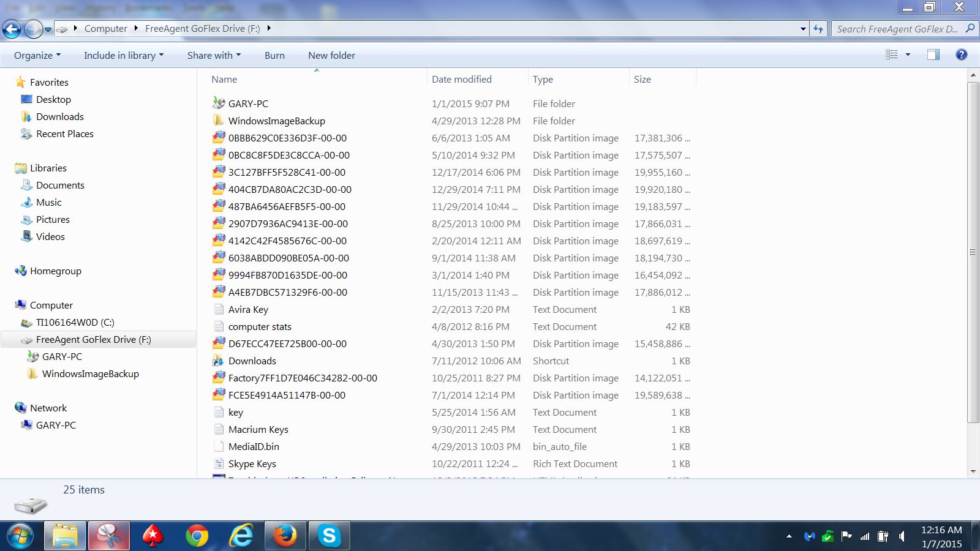
Task: Open PokerStars from the taskbar
Action: (153, 537)
